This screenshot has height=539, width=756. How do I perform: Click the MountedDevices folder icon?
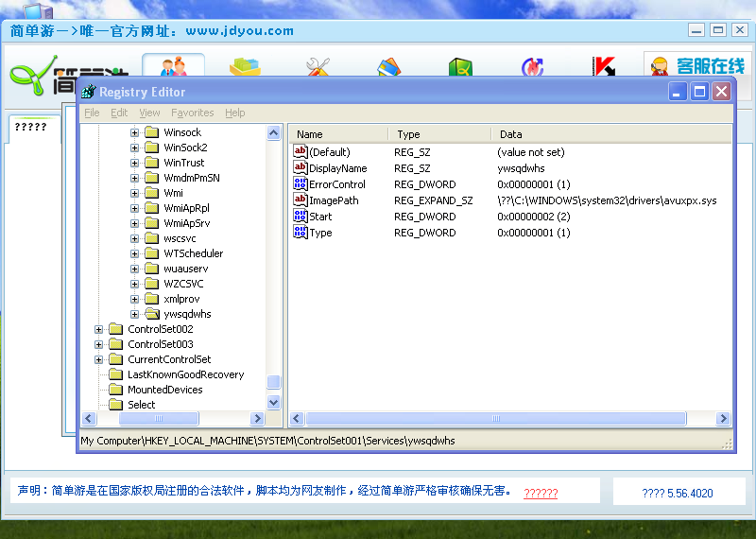click(x=115, y=390)
